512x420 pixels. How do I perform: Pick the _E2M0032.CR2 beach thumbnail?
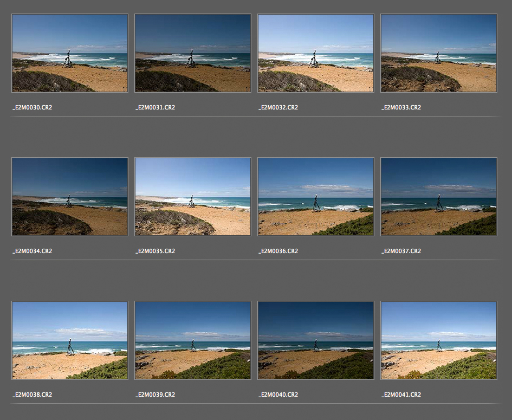(316, 53)
